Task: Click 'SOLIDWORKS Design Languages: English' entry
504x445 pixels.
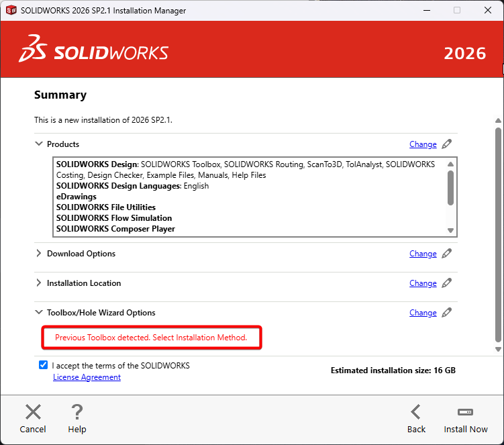Action: [x=132, y=186]
